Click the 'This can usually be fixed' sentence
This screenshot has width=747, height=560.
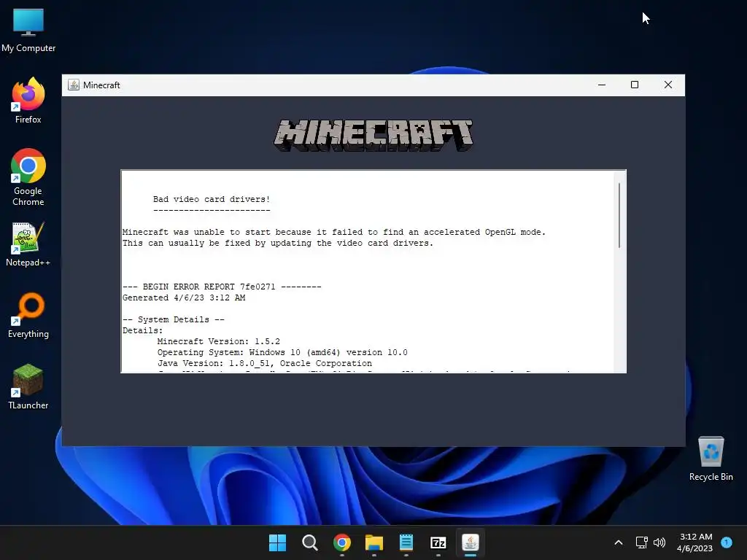[278, 243]
